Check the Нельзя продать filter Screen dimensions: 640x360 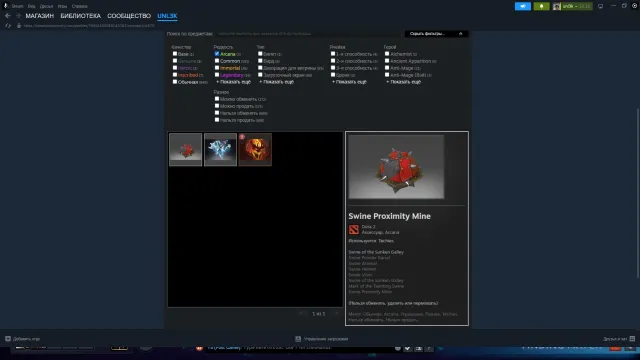(217, 120)
